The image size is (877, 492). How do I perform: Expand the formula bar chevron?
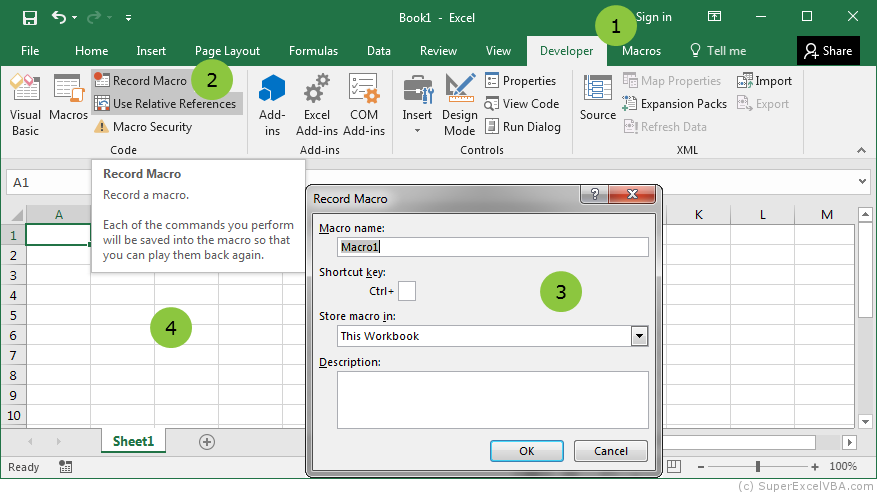(x=862, y=181)
